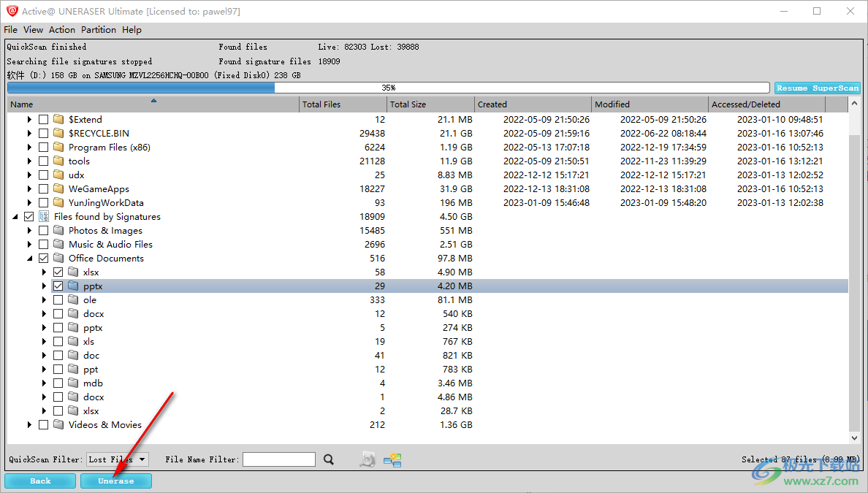Image resolution: width=868 pixels, height=493 pixels.
Task: Select the YunJingWorkData folder icon
Action: click(x=58, y=202)
